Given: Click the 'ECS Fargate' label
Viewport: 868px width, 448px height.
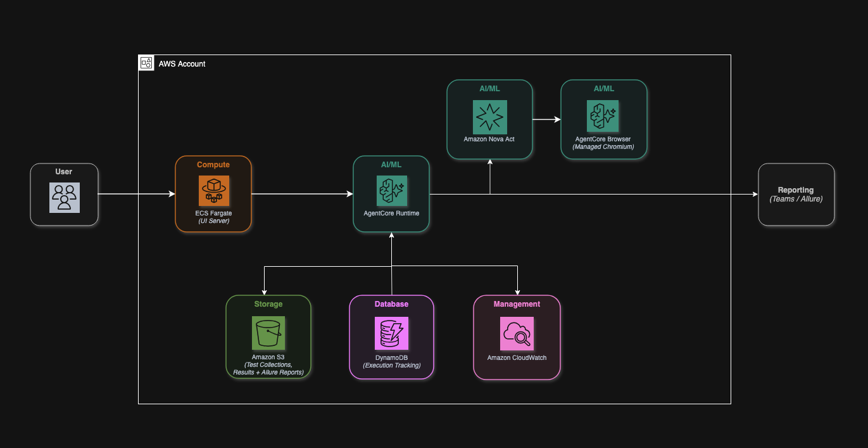Looking at the screenshot, I should (213, 214).
